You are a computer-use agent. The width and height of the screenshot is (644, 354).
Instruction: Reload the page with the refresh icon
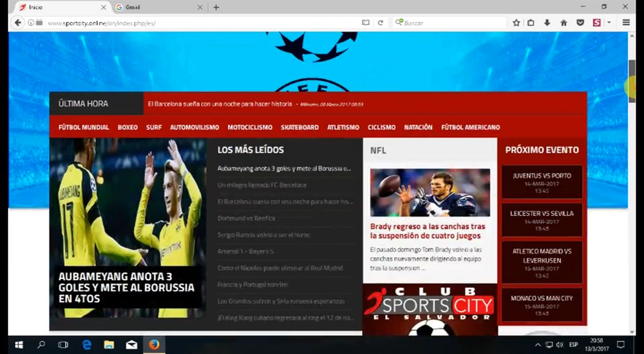click(x=380, y=23)
